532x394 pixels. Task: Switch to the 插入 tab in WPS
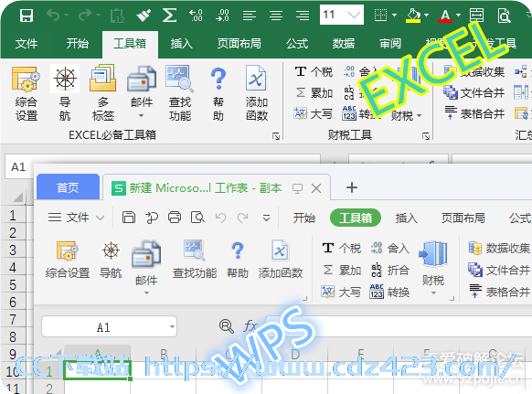[x=406, y=218]
